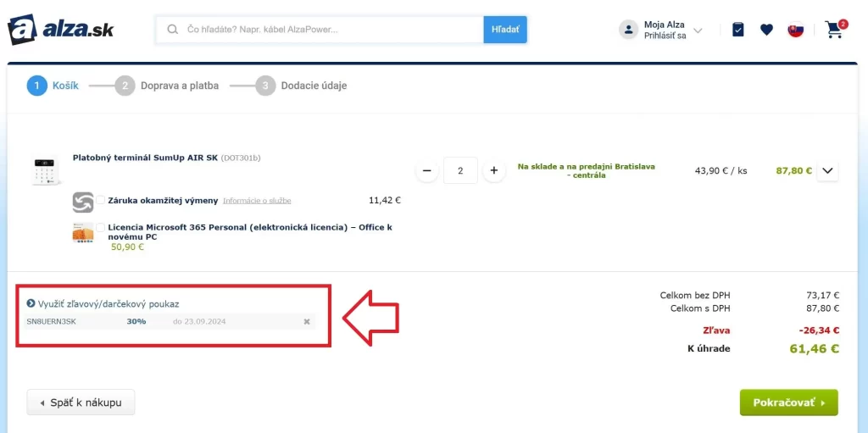Click the Zľava amount -26,34 €

point(820,330)
